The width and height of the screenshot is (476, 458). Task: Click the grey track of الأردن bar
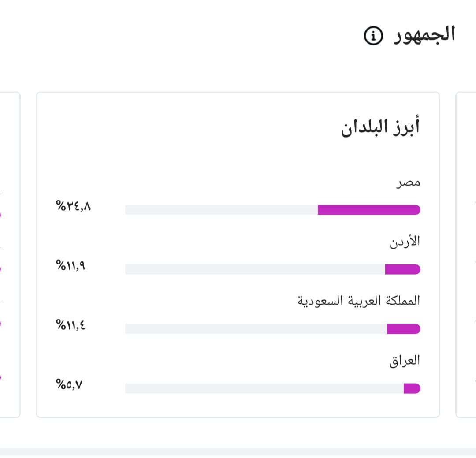pos(255,269)
